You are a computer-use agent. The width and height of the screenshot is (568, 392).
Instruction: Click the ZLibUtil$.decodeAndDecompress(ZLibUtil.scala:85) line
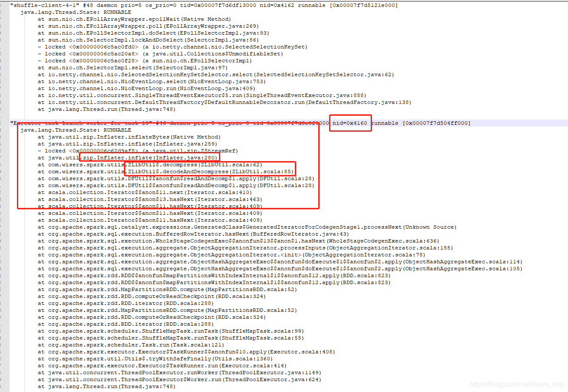click(x=166, y=172)
